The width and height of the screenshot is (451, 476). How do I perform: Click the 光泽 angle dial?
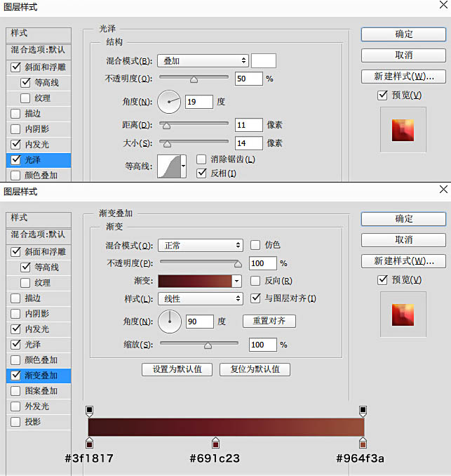pos(169,102)
